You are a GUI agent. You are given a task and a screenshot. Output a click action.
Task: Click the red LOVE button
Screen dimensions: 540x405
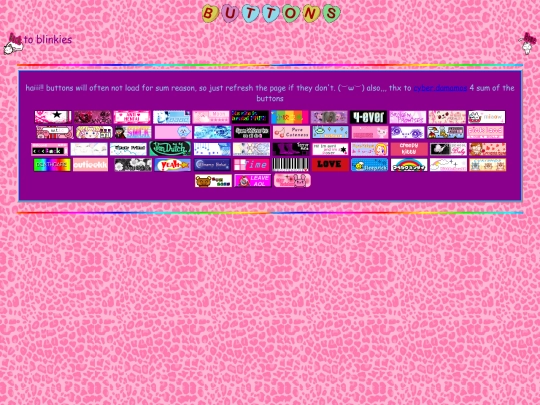330,165
